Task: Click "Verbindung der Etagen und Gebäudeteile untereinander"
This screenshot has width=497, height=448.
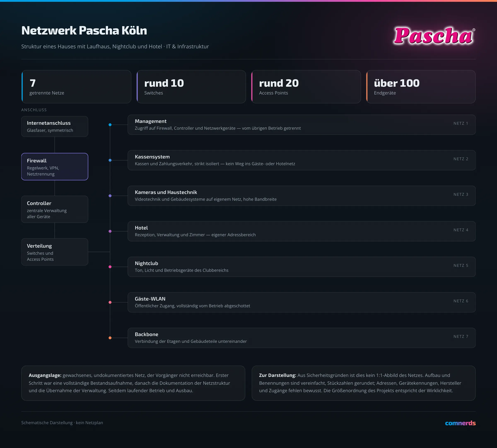Action: 191,341
